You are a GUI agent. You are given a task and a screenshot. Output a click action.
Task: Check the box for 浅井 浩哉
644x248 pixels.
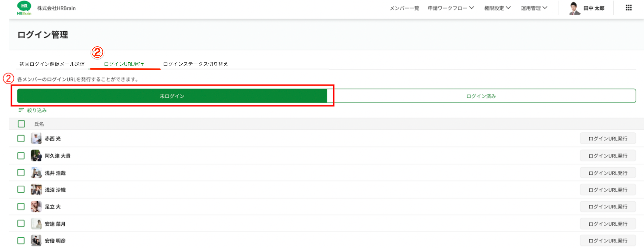(21, 173)
